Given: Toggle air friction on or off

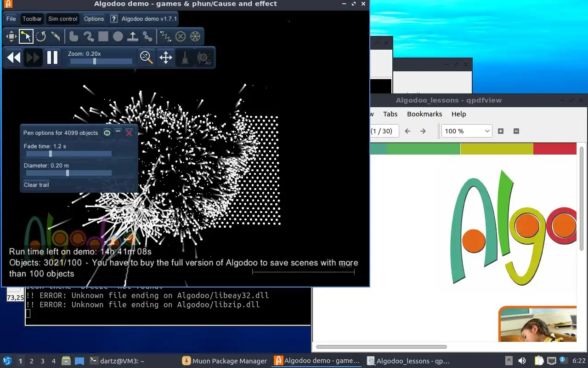Looking at the screenshot, I should [x=204, y=57].
